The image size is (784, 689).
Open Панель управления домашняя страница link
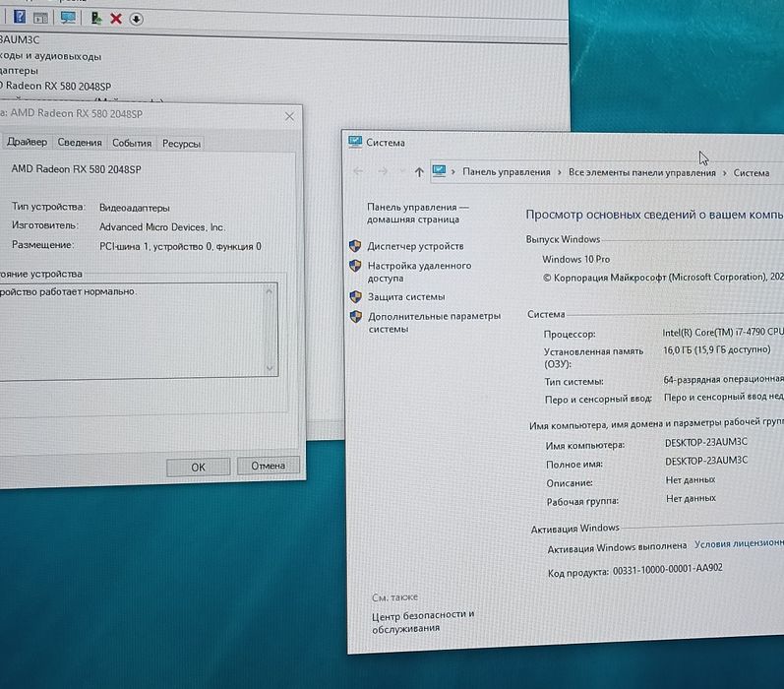[x=418, y=214]
